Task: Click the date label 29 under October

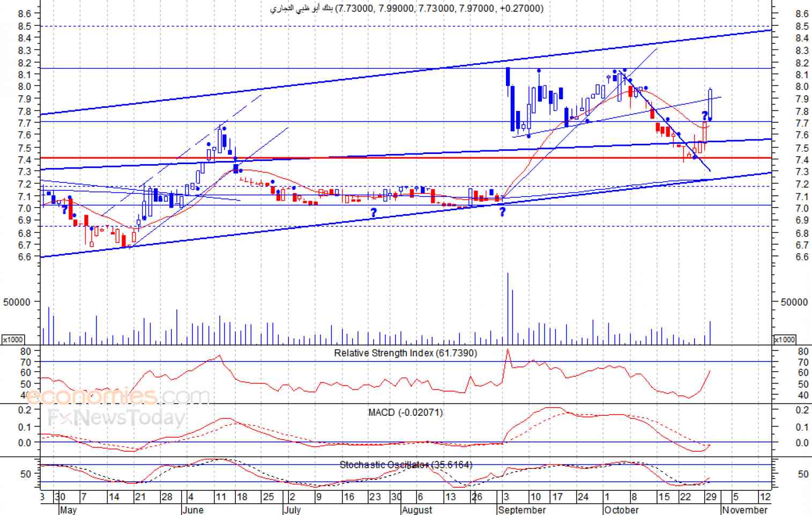Action: coord(711,497)
